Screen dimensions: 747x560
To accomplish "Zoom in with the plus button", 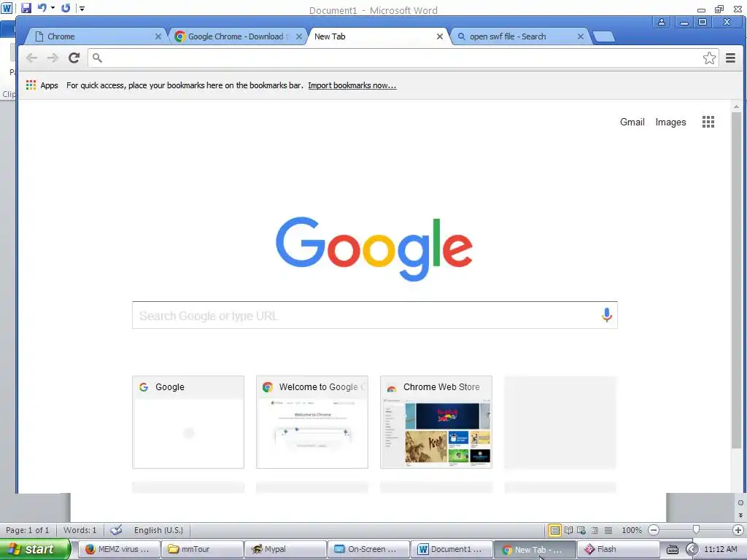I will 738,530.
